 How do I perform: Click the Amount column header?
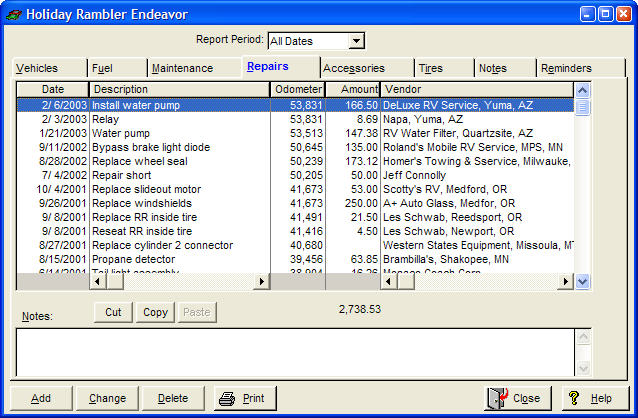[x=353, y=90]
